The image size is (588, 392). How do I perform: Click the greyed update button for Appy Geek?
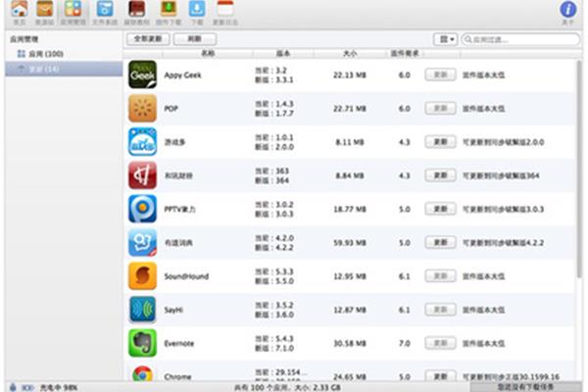440,74
